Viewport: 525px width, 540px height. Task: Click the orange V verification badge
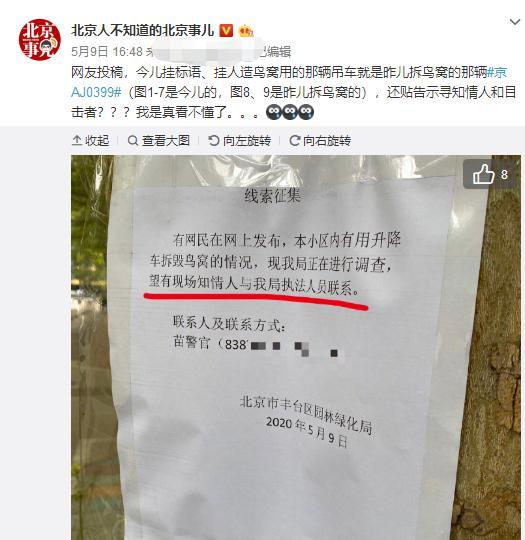226,31
